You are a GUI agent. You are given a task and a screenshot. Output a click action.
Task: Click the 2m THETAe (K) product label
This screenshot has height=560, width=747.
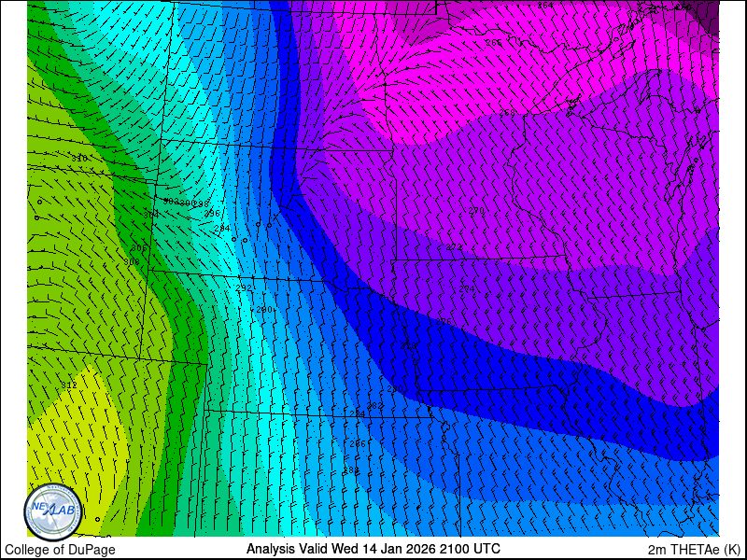695,550
